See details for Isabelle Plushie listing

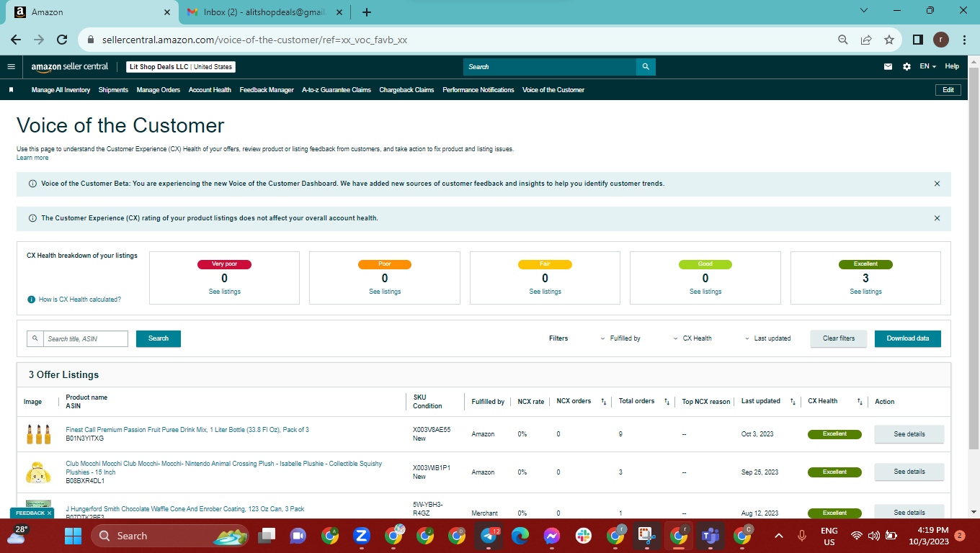[909, 472]
